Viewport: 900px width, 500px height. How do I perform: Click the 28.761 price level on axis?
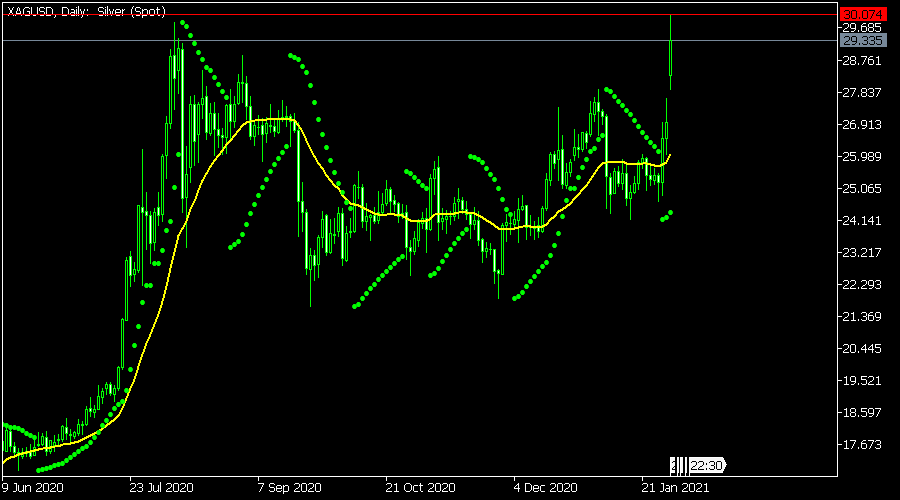862,61
